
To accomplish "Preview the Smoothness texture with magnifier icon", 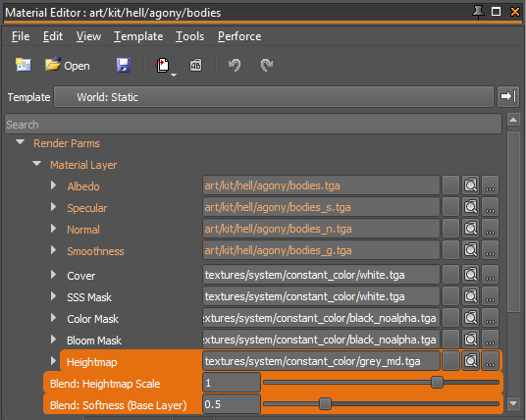I will click(x=470, y=250).
